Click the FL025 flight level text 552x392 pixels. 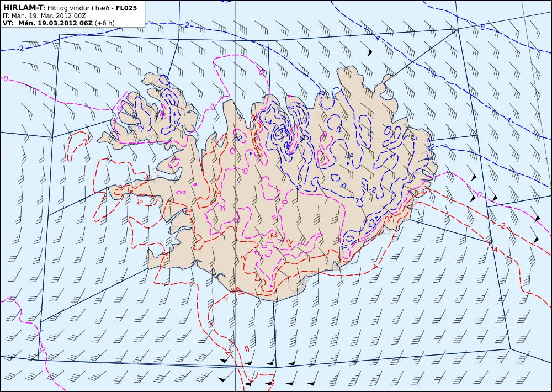coord(126,7)
